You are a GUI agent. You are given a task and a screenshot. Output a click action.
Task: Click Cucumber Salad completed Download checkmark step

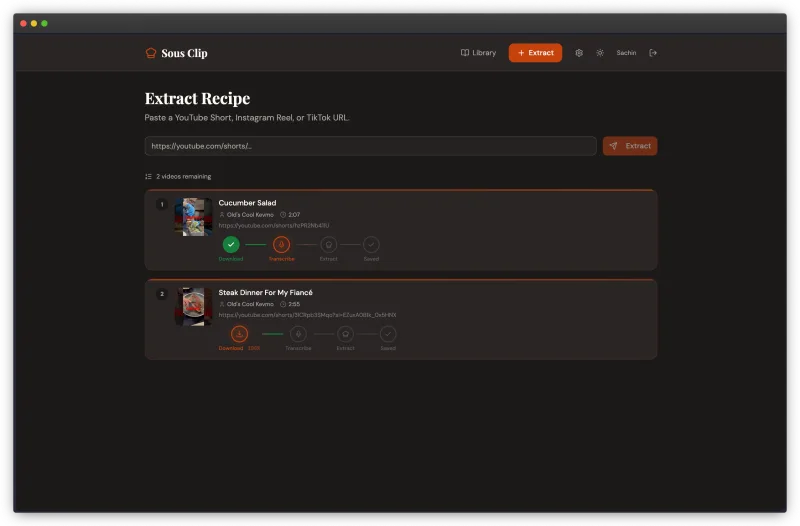click(231, 244)
